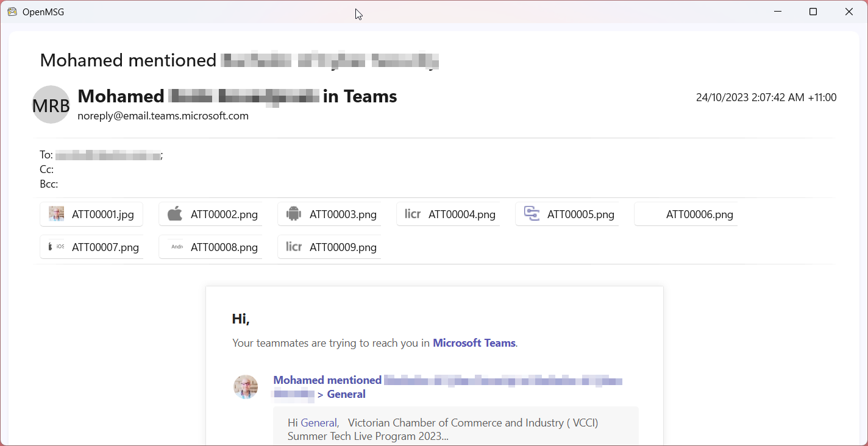Click the Cc: field label

tap(47, 169)
